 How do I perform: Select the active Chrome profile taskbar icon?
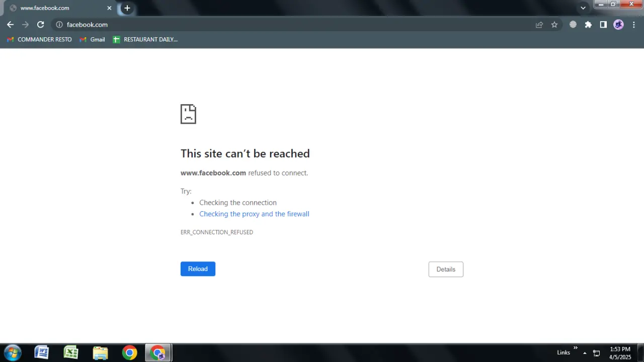[x=158, y=353]
